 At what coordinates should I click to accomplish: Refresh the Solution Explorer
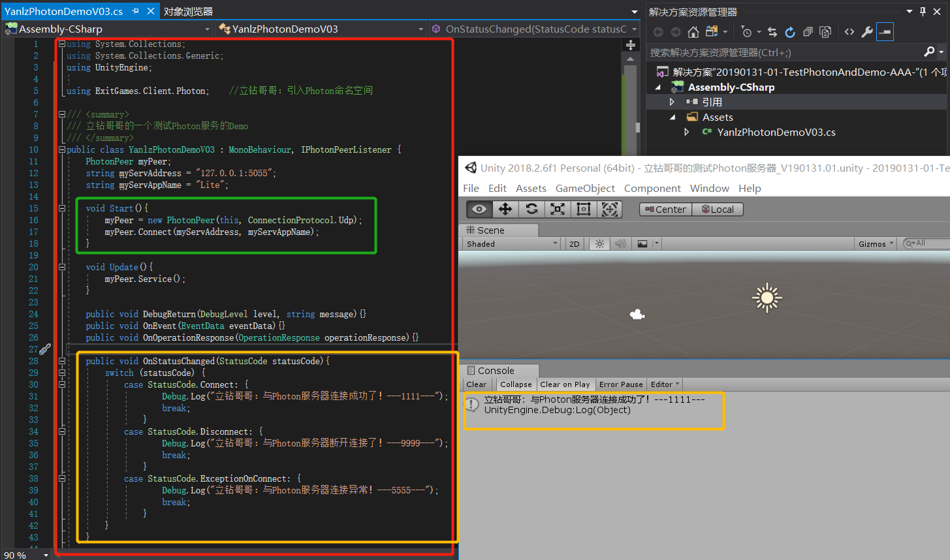[x=790, y=31]
